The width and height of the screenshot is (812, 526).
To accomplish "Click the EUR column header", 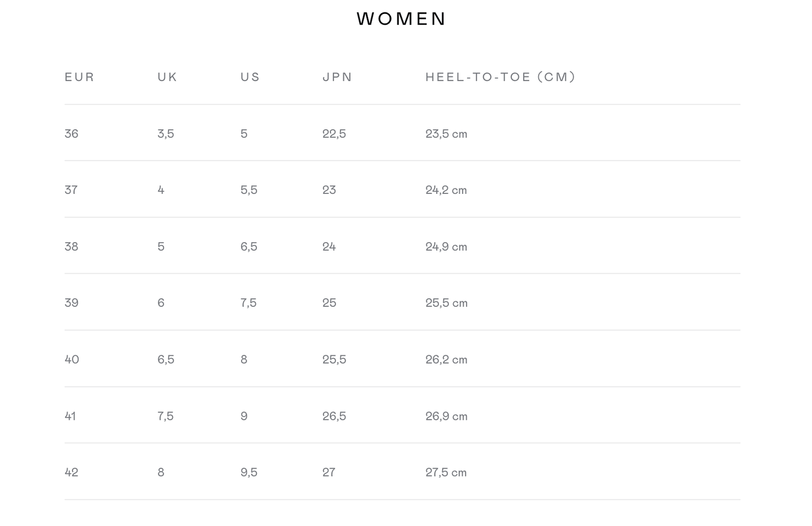I will 79,77.
